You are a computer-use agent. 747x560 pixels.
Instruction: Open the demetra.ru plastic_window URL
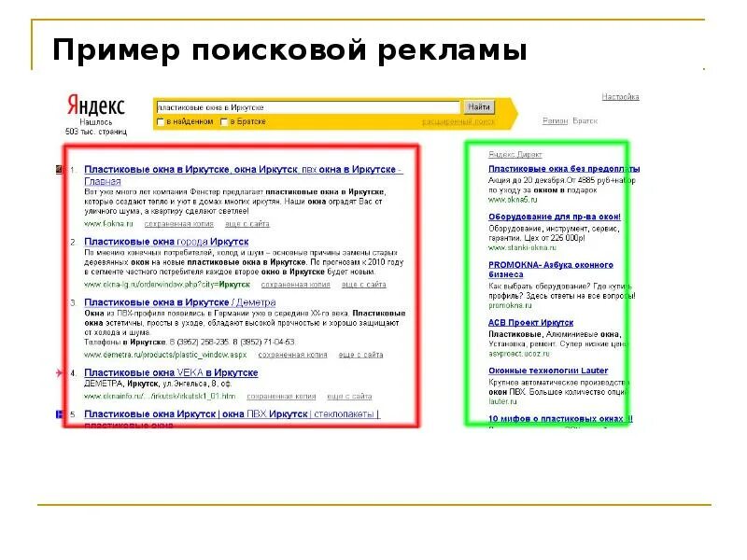coord(165,355)
